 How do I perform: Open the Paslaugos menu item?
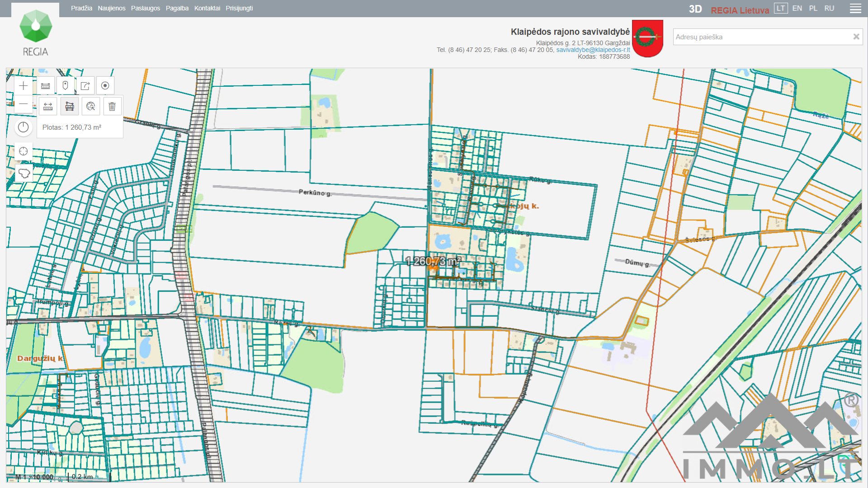[146, 8]
